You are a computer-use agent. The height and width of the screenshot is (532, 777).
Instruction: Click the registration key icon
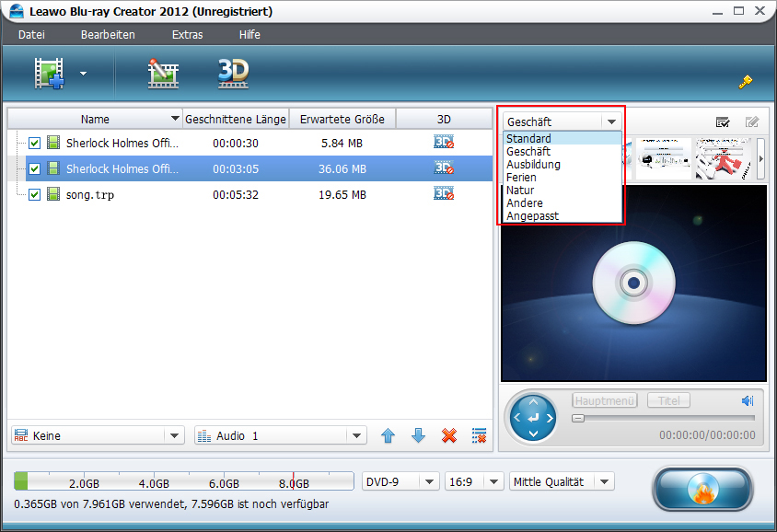(746, 82)
